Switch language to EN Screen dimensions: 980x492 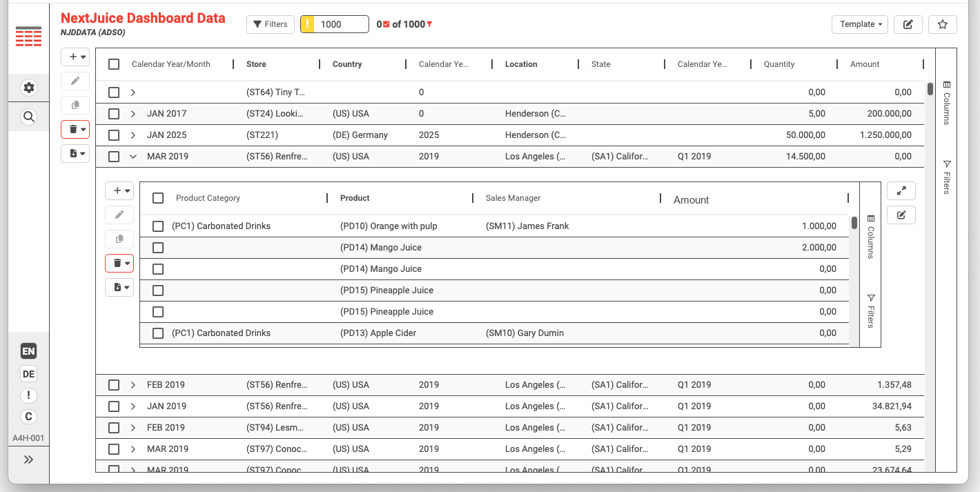[x=28, y=352]
